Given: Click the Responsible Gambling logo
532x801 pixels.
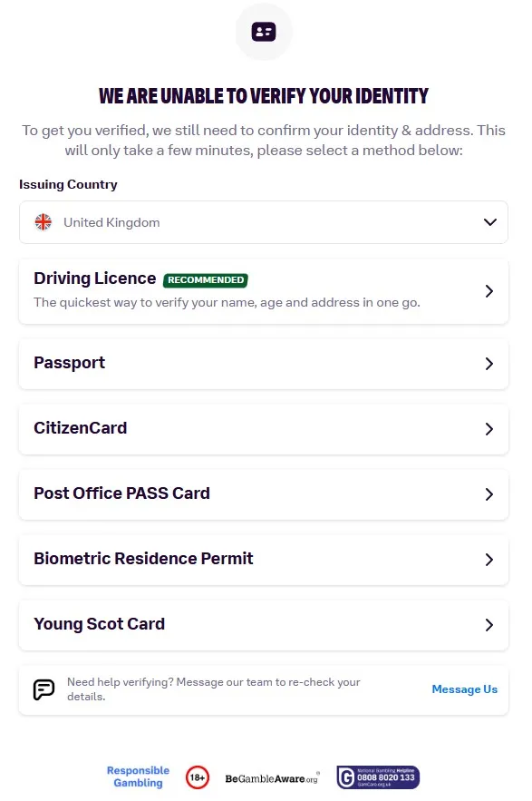Looking at the screenshot, I should pos(138,777).
